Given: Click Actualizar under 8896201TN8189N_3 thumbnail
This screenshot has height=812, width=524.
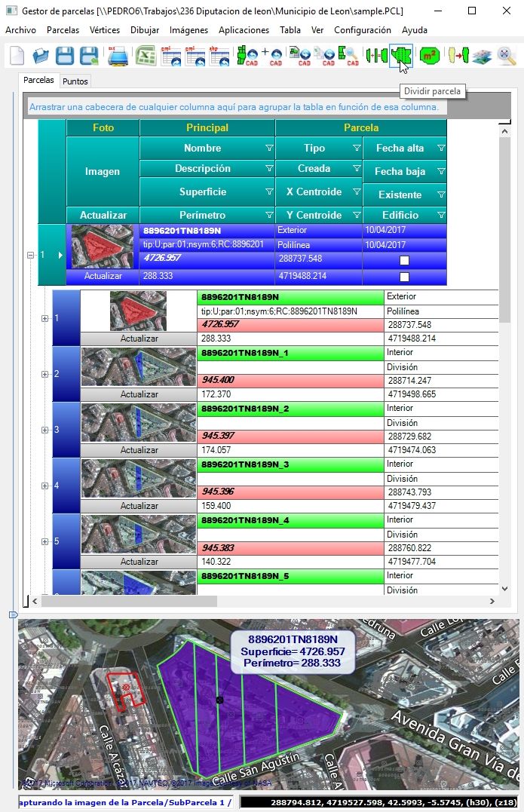Looking at the screenshot, I should 139,506.
